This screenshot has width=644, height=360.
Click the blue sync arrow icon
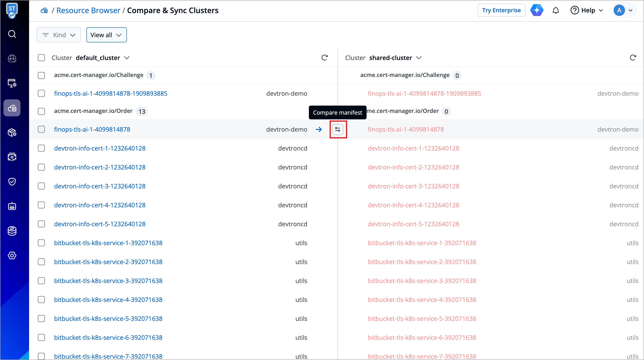(319, 129)
